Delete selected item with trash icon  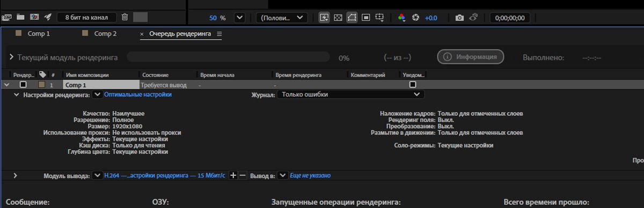[125, 17]
